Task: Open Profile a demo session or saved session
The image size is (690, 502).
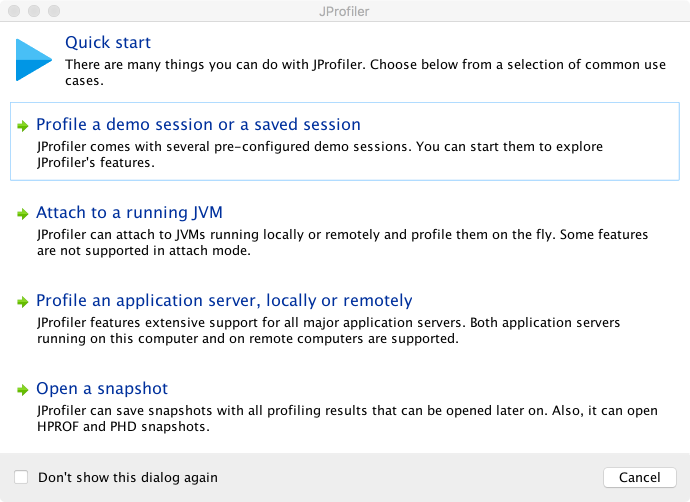Action: click(x=198, y=125)
